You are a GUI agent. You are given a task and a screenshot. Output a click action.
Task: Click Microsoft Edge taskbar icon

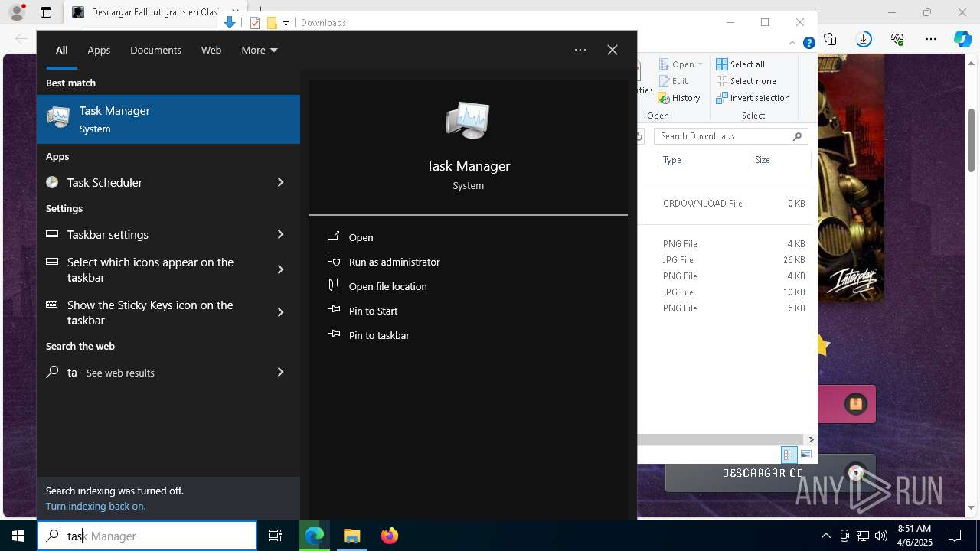click(x=315, y=536)
